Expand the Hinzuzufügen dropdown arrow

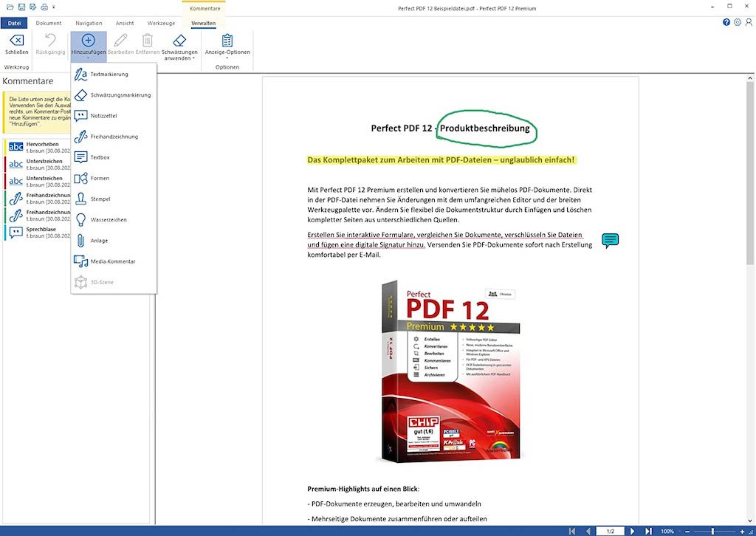[88, 56]
